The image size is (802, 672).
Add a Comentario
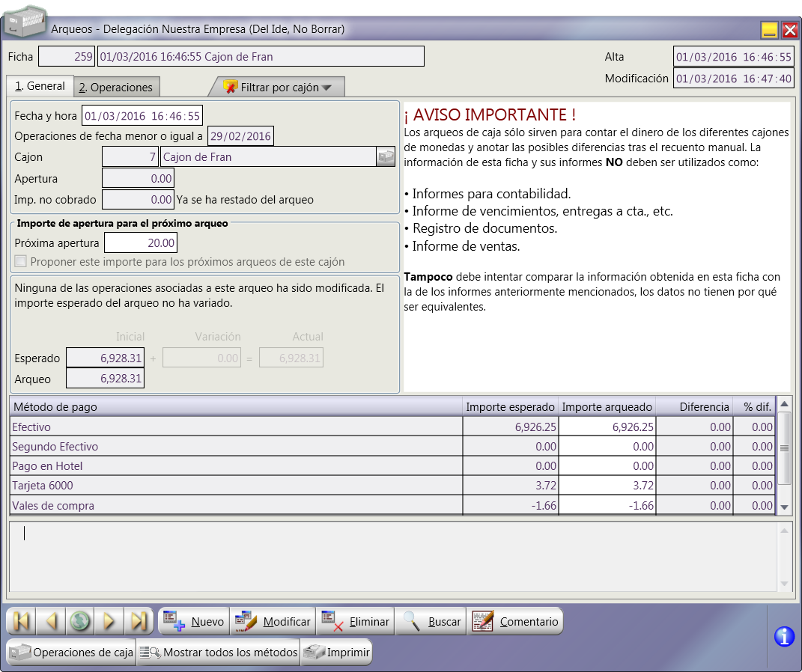(515, 621)
